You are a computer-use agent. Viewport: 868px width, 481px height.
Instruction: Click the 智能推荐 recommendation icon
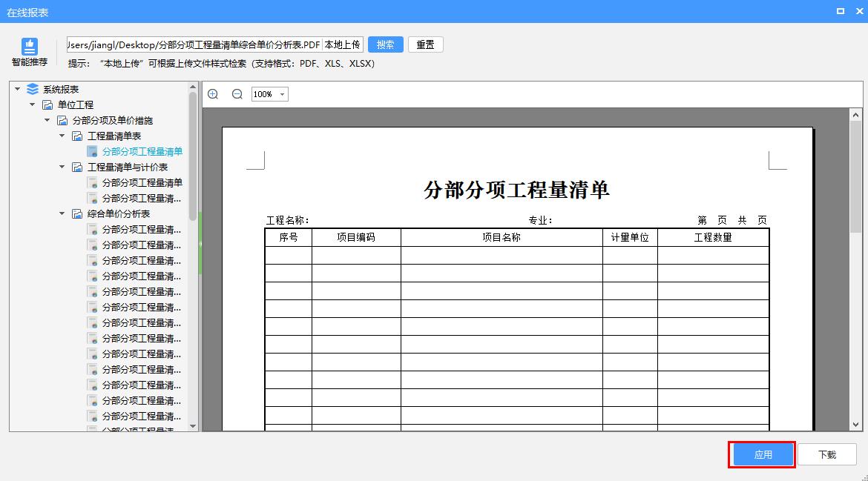tap(28, 46)
